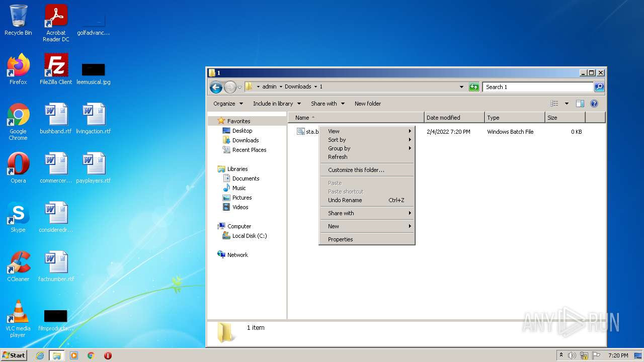Click the admin breadcrumb segment

pos(269,87)
